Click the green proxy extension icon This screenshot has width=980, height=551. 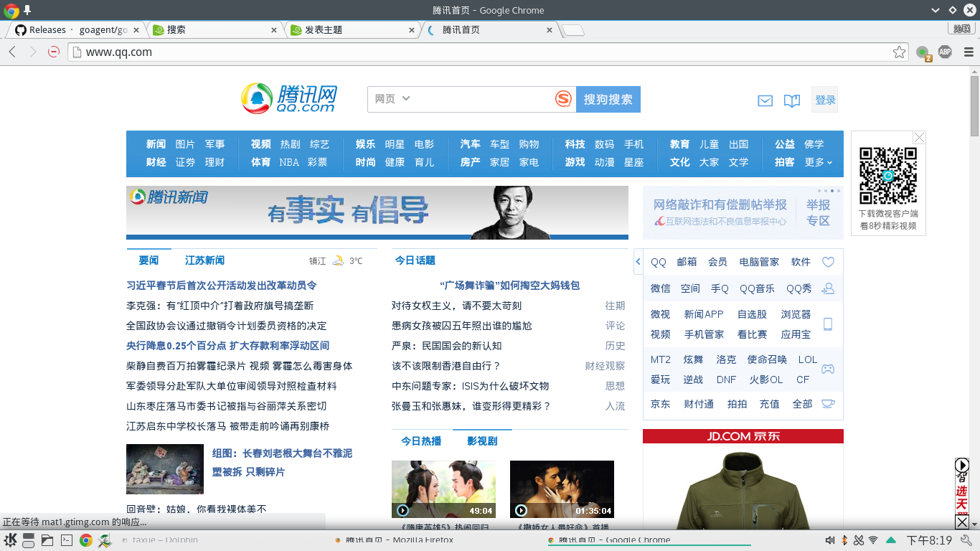click(923, 52)
